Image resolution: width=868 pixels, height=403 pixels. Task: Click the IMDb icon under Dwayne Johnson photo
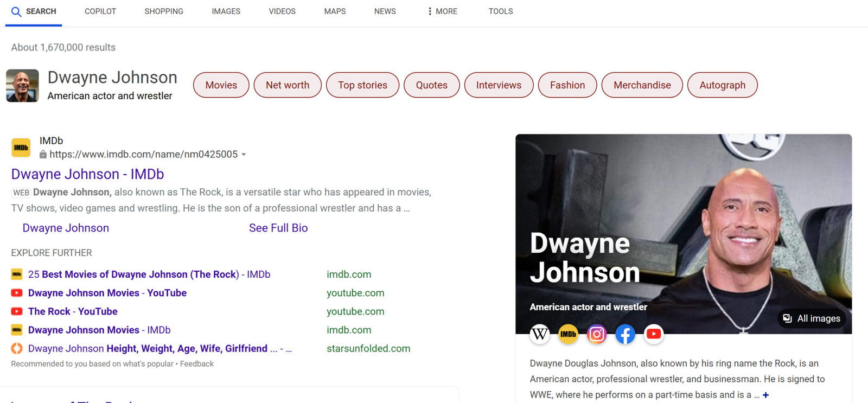[568, 334]
